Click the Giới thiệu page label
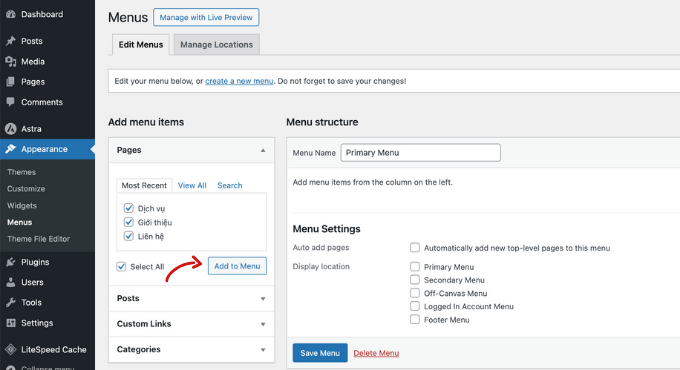Image resolution: width=680 pixels, height=370 pixels. 155,223
